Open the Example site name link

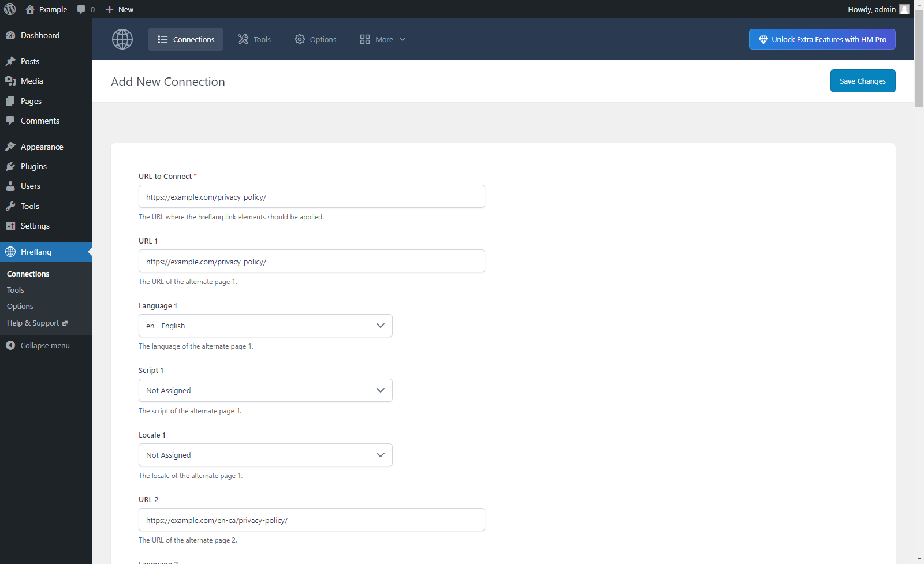coord(53,9)
